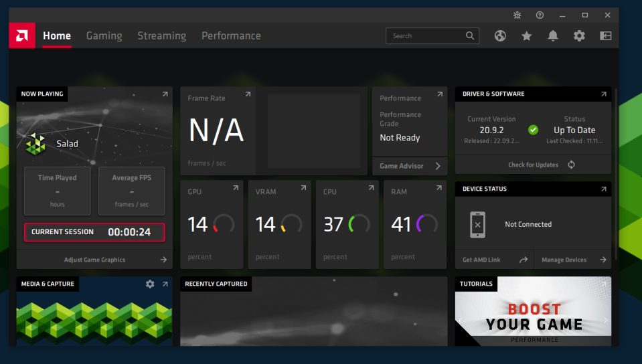This screenshot has width=642, height=364.
Task: Click Adjust Game Graphics
Action: click(x=94, y=260)
